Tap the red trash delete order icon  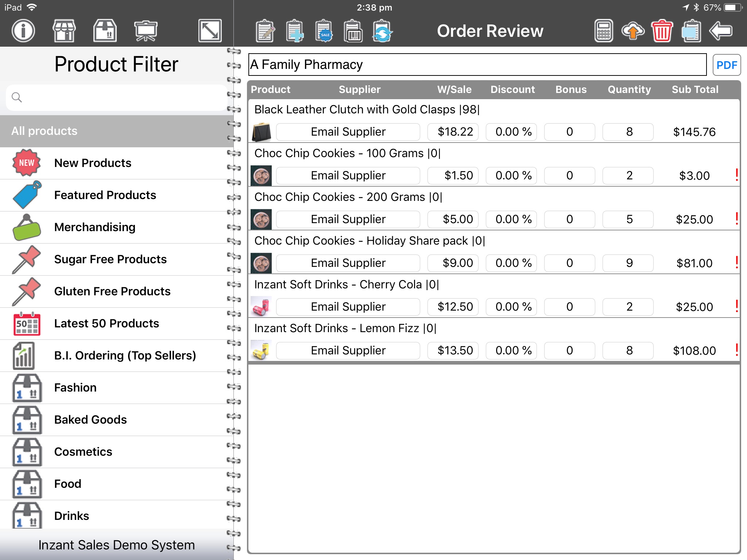pos(662,31)
